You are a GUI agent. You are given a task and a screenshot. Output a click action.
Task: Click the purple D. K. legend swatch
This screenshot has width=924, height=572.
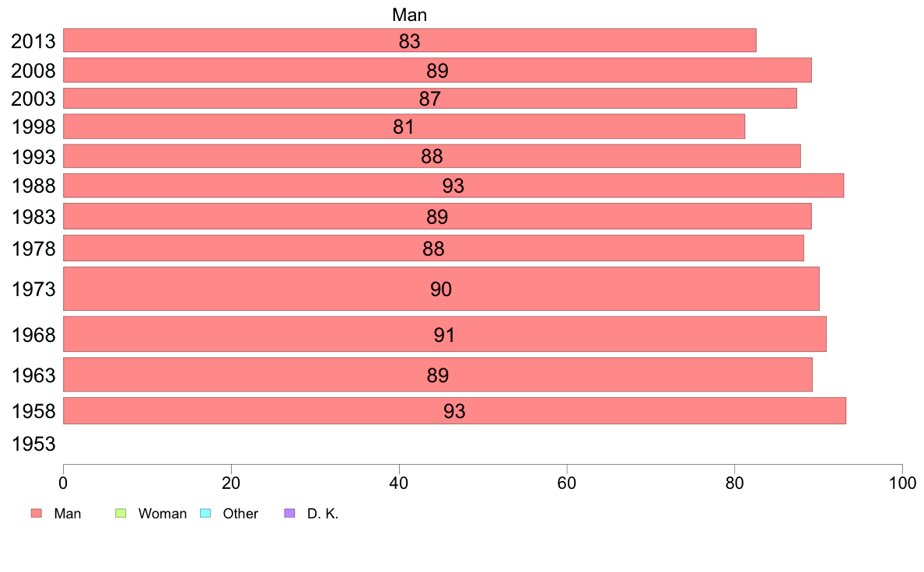click(x=289, y=513)
